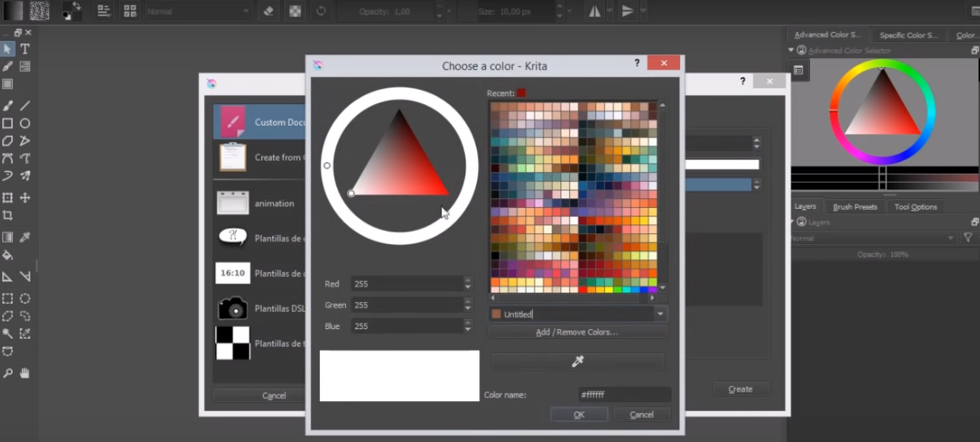Screen dimensions: 980x442
Task: Select the Assistant tool
Action: coord(7,277)
